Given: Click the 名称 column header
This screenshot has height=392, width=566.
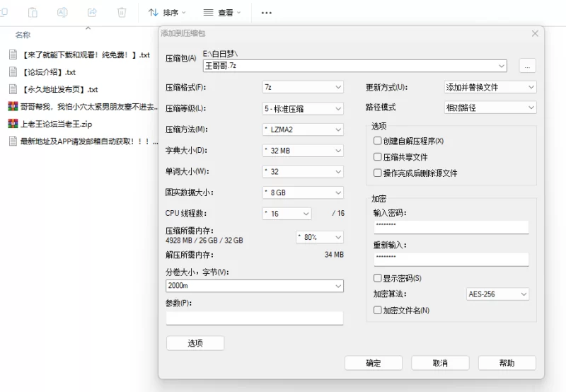Looking at the screenshot, I should pos(23,35).
